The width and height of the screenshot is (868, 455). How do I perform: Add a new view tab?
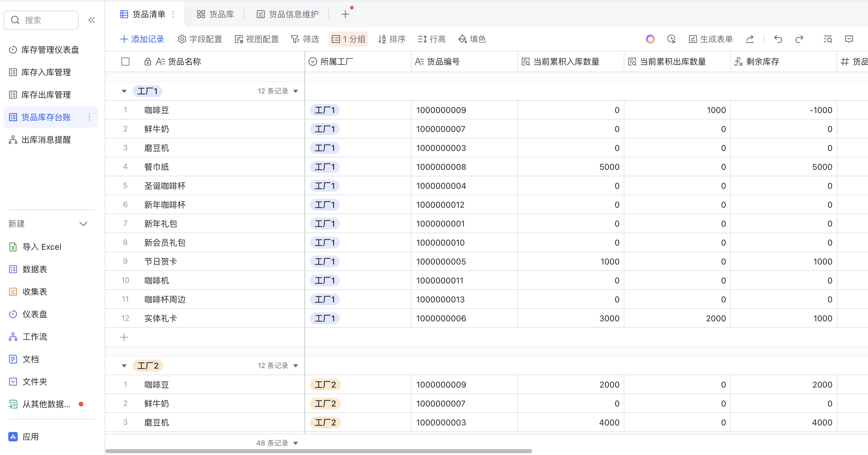click(x=345, y=14)
